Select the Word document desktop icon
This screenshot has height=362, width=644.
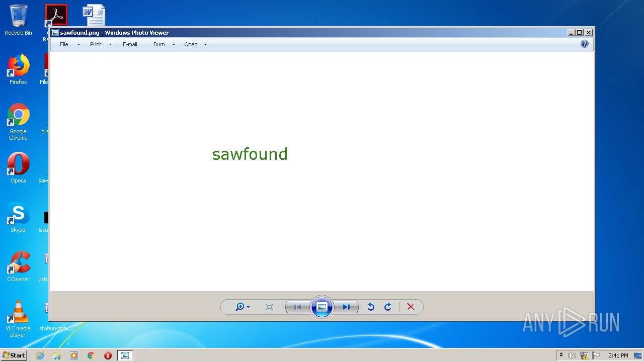[x=94, y=15]
